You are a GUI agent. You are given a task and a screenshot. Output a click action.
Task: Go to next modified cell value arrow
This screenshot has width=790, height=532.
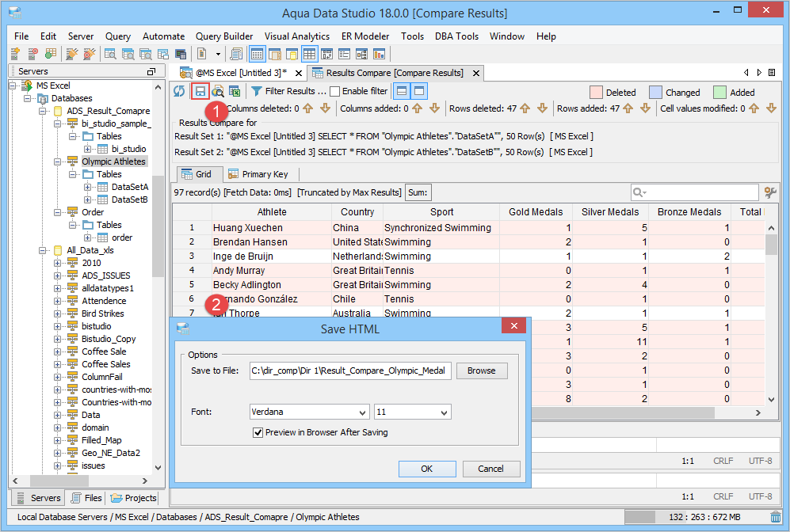[771, 108]
